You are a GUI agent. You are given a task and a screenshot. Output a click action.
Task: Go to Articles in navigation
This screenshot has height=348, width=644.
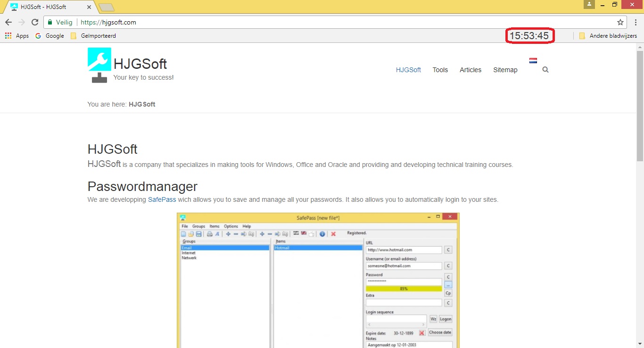(x=471, y=70)
